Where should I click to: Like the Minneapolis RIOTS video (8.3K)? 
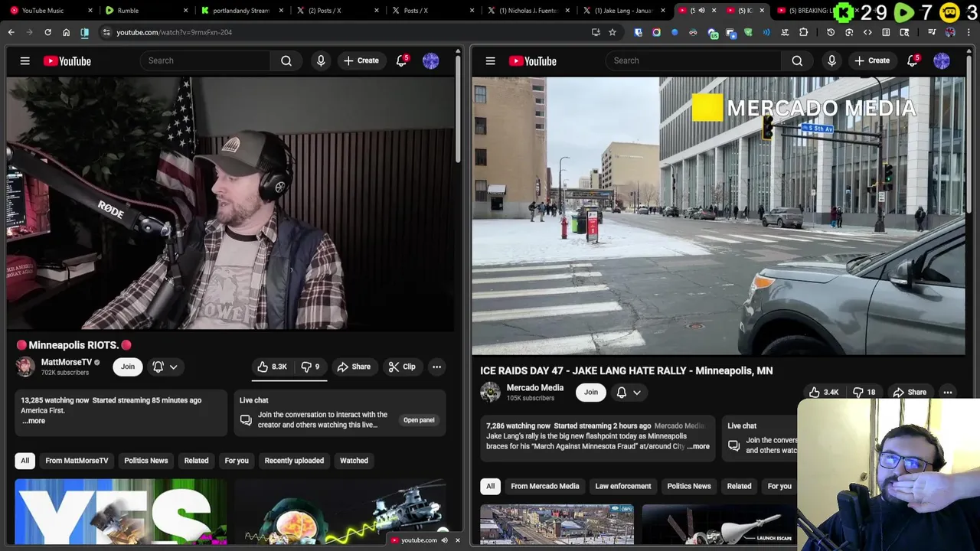point(272,367)
